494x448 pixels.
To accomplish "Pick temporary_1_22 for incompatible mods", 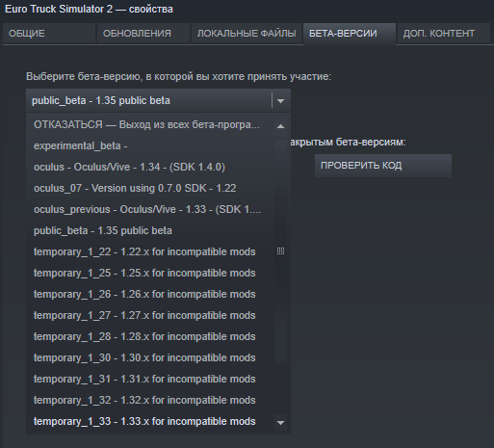I will [150, 251].
